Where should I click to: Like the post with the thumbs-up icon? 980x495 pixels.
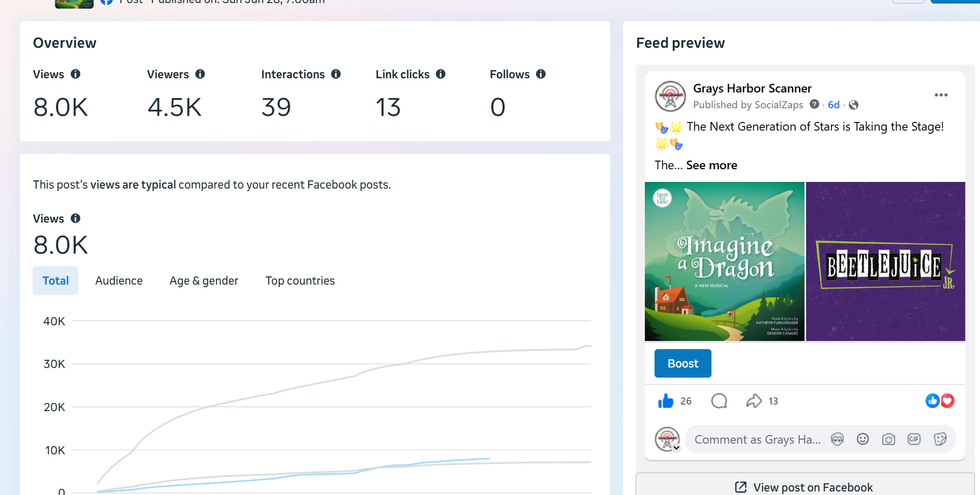tap(666, 401)
